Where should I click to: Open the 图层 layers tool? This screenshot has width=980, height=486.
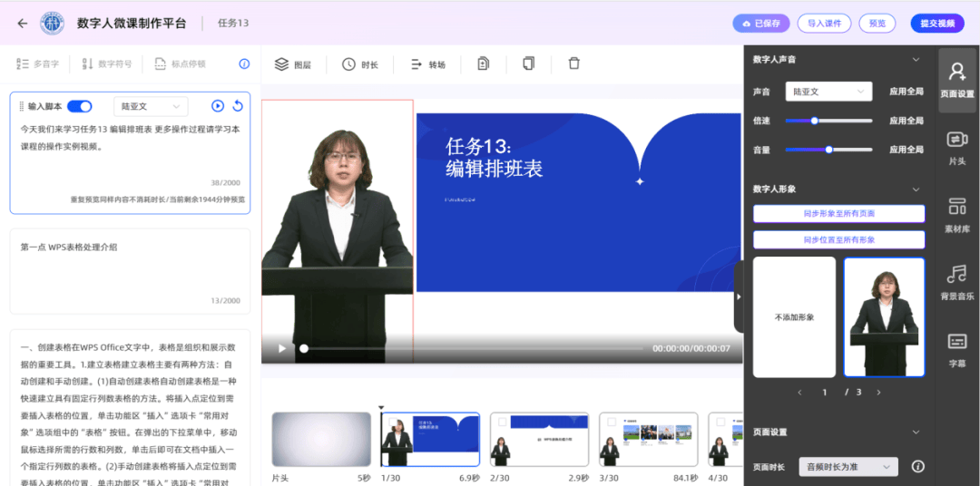[x=292, y=64]
